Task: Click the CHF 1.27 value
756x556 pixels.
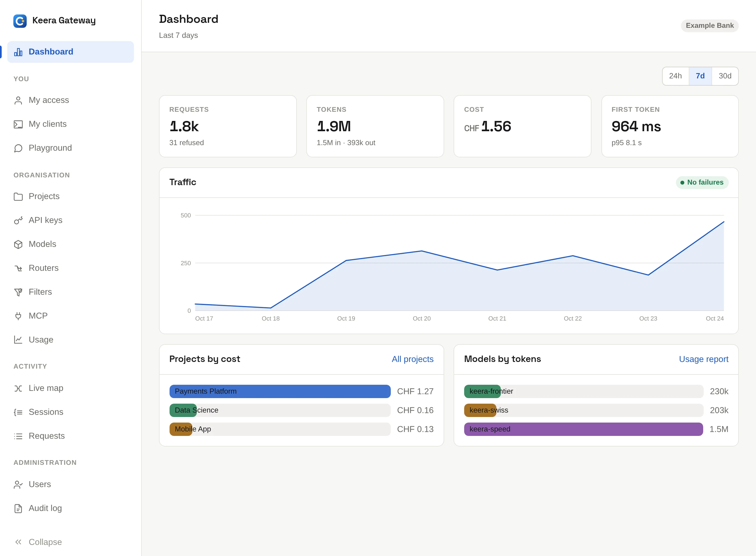Action: tap(415, 391)
